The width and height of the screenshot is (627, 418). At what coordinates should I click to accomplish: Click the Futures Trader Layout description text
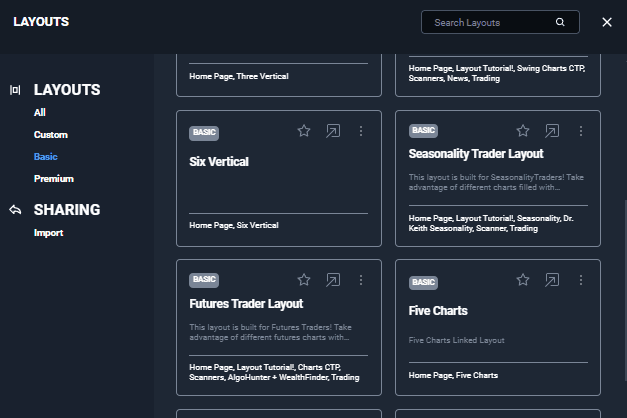pyautogui.click(x=270, y=332)
